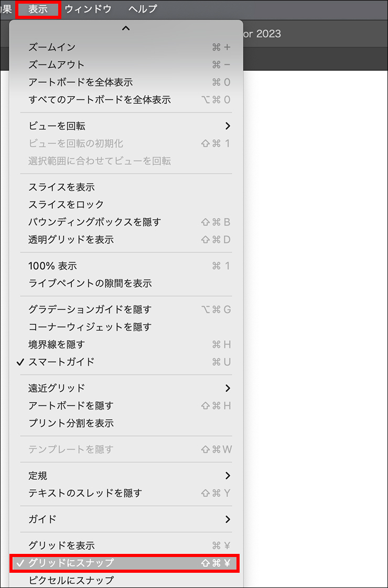388x588 pixels.
Task: Select 100% 表示 zoom option
Action: [x=52, y=266]
